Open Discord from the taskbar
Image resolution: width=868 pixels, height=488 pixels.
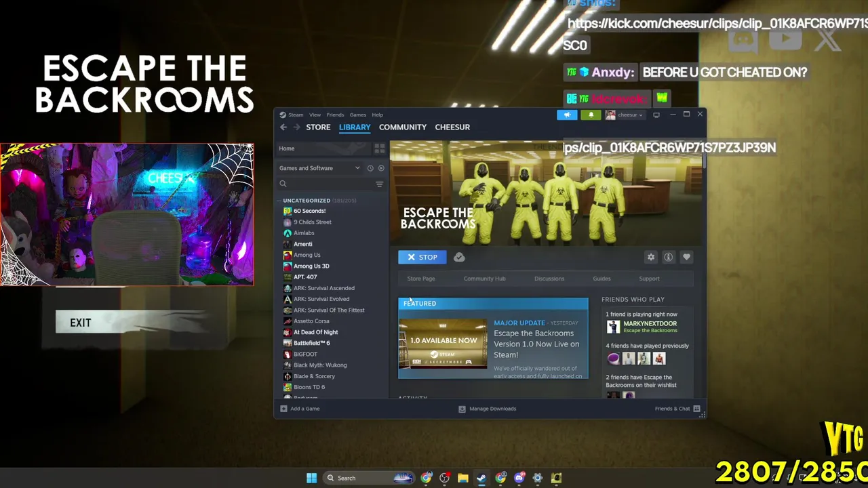[x=519, y=478]
